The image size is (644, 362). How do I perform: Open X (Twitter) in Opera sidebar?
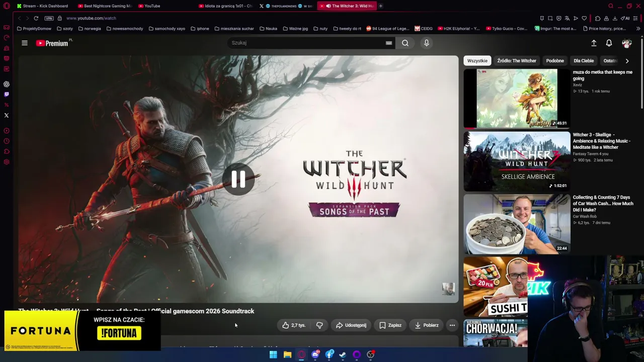(7, 116)
